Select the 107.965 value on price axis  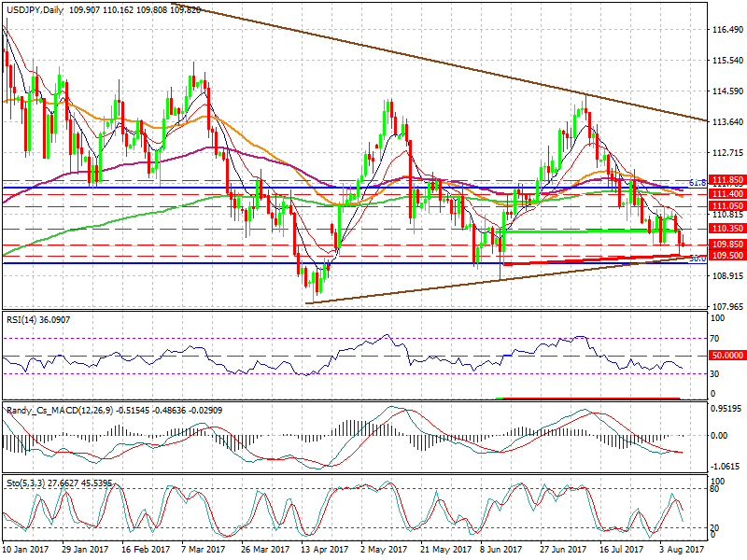(x=726, y=306)
